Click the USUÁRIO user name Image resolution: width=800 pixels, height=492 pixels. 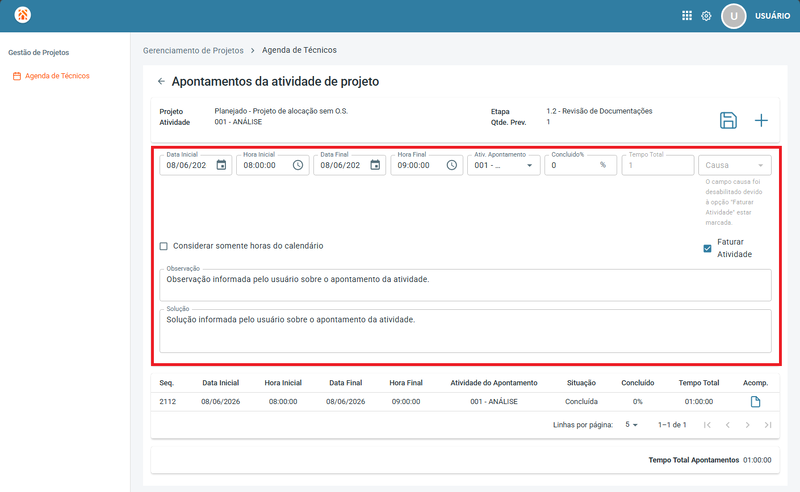772,16
